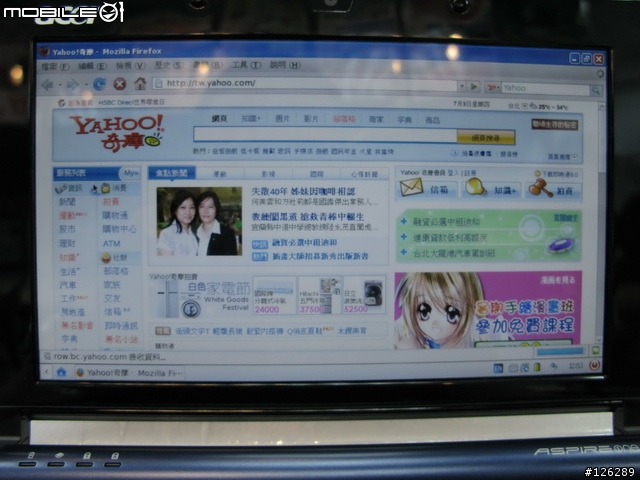Click the 社群 smiley face icon
640x480 pixels.
pos(106,258)
